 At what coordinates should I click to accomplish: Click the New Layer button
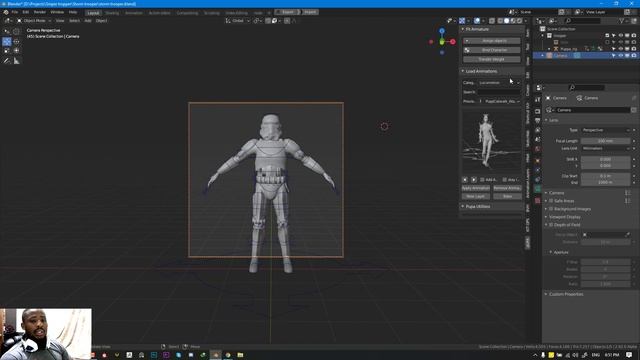pos(476,196)
